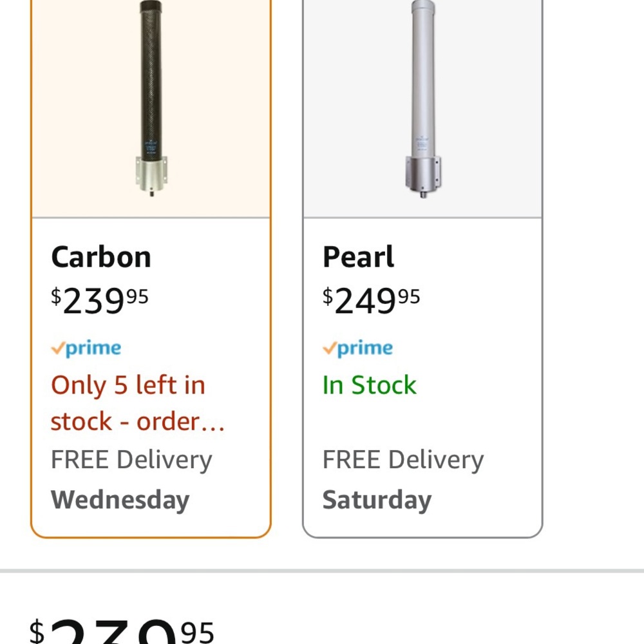644x644 pixels.
Task: Click FREE Delivery text in Pearl card
Action: 403,460
